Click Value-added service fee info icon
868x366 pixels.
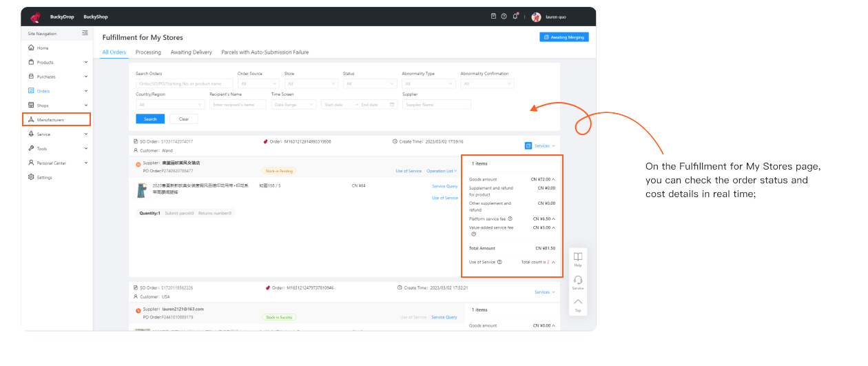click(474, 234)
